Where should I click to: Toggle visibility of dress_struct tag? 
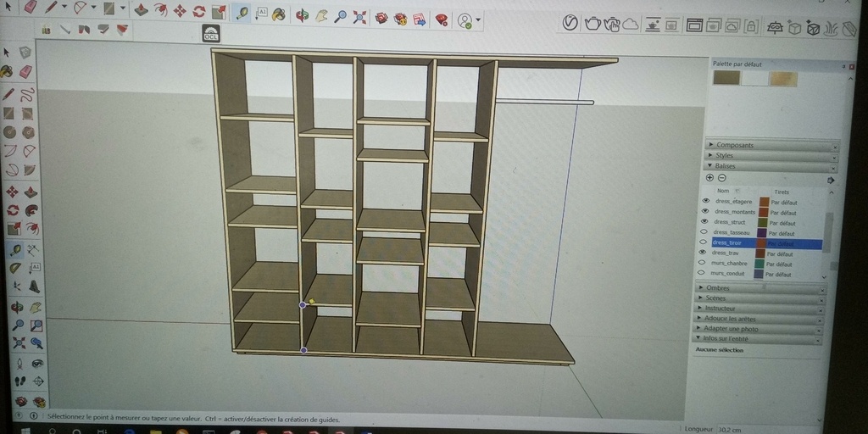pyautogui.click(x=704, y=221)
